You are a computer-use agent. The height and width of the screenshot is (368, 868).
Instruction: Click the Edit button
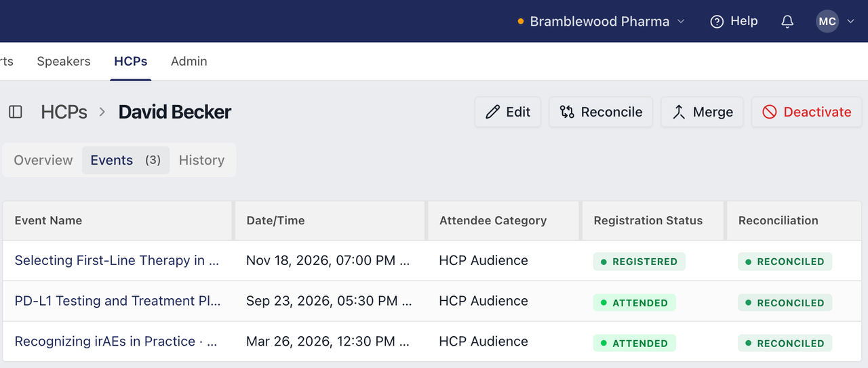tap(508, 112)
